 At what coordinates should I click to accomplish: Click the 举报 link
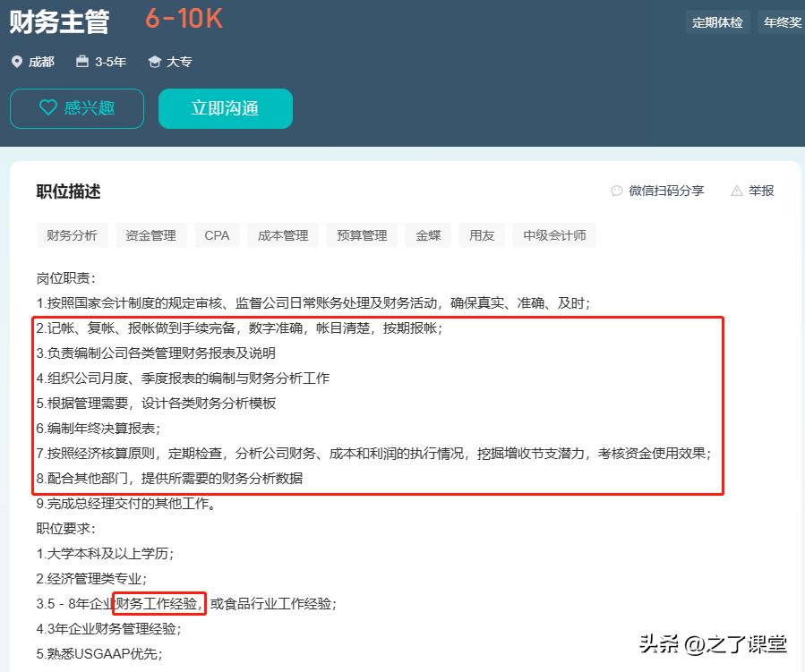click(x=760, y=191)
